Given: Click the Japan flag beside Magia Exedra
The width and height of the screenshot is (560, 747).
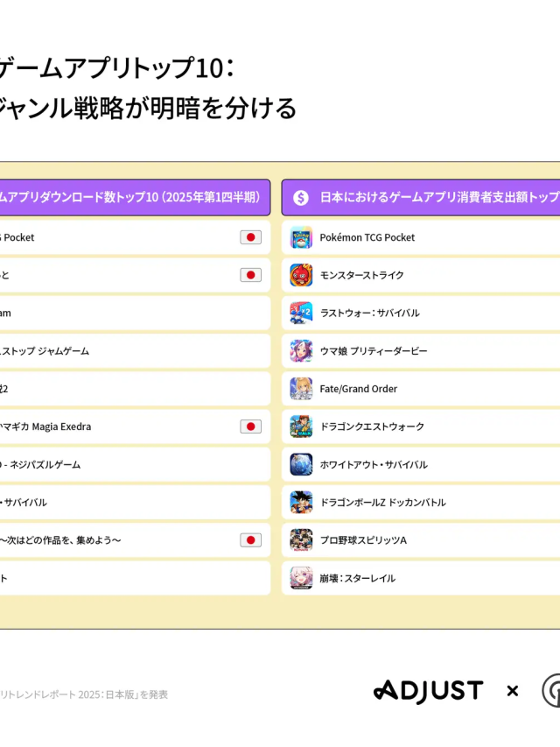Looking at the screenshot, I should (x=250, y=426).
